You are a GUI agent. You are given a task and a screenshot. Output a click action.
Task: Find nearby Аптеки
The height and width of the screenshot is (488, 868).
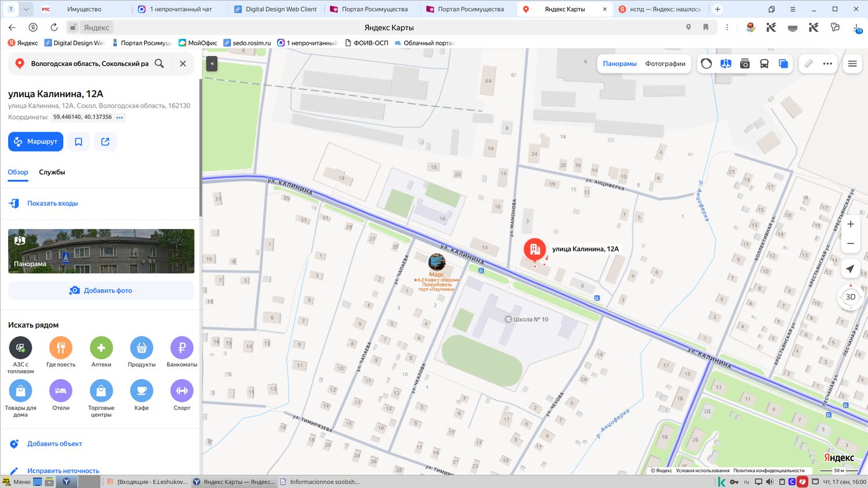[x=101, y=352]
